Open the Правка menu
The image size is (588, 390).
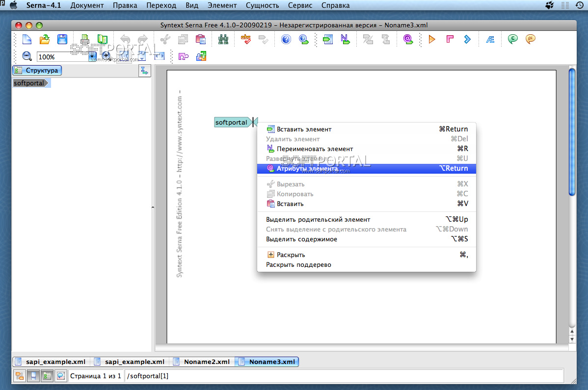[125, 5]
